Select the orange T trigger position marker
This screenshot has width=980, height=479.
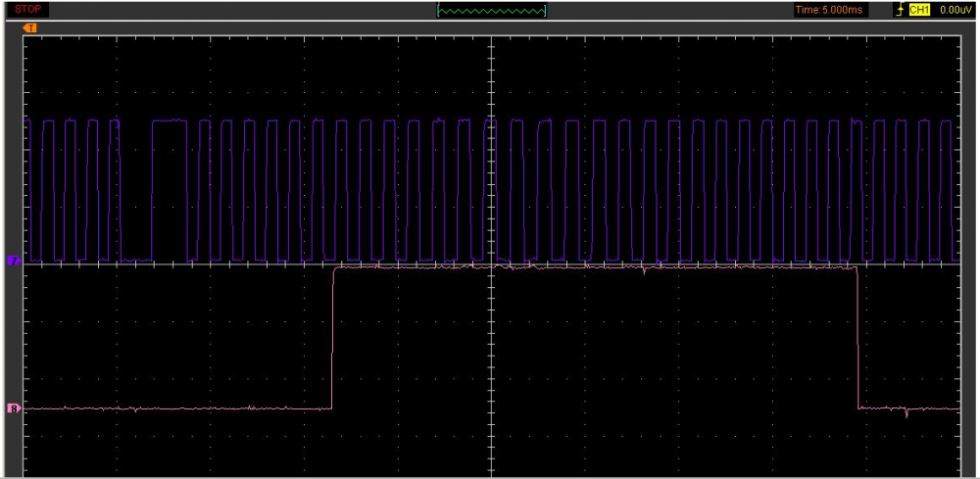(29, 27)
